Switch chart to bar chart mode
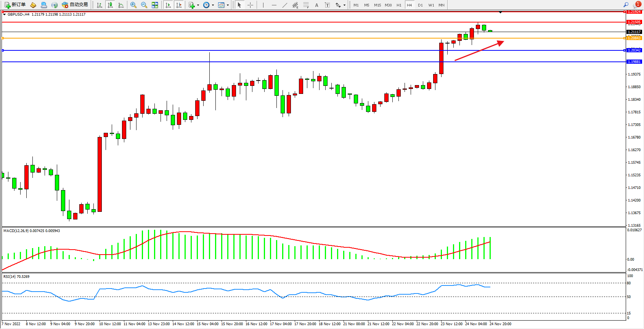644x329 pixels. click(100, 5)
